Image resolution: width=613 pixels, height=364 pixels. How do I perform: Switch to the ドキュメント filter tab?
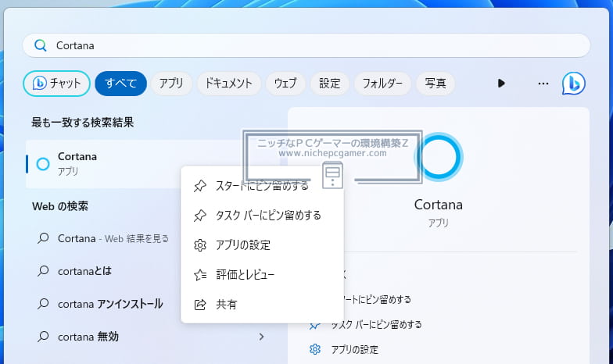click(228, 83)
